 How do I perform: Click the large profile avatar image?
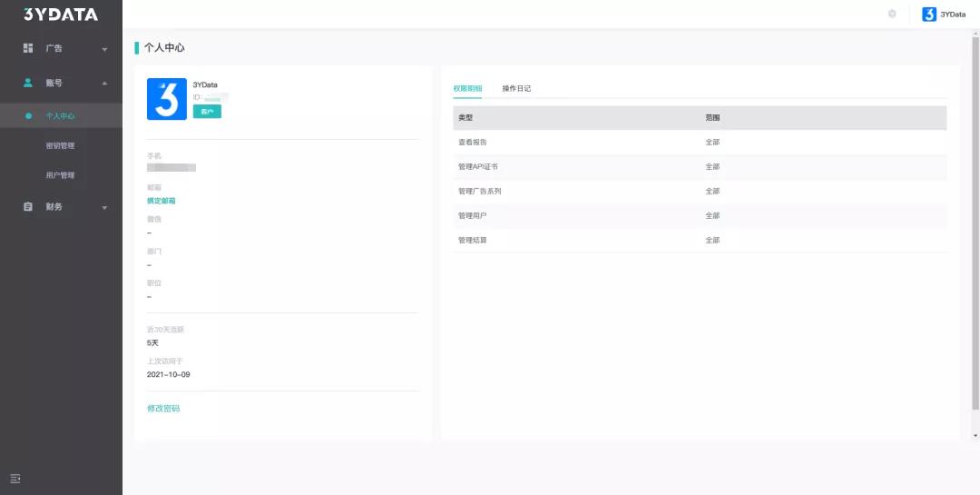tap(167, 99)
